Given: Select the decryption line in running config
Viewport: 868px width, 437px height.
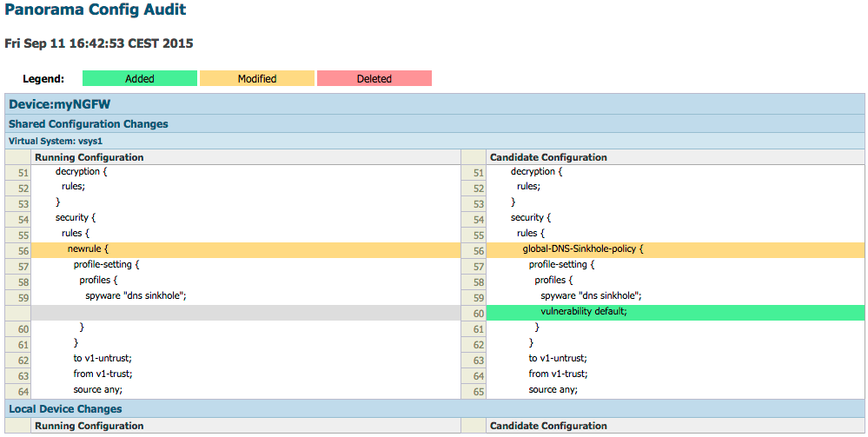Looking at the screenshot, I should pos(81,171).
